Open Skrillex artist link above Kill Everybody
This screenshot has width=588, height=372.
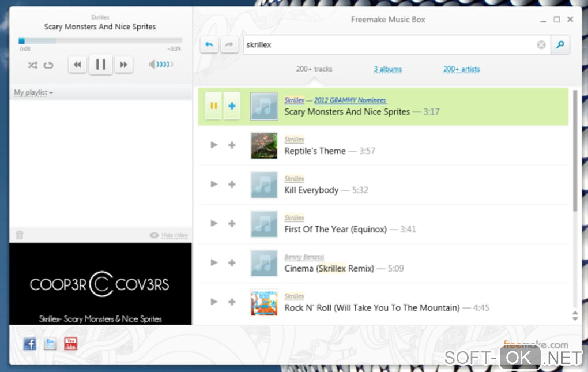(295, 178)
